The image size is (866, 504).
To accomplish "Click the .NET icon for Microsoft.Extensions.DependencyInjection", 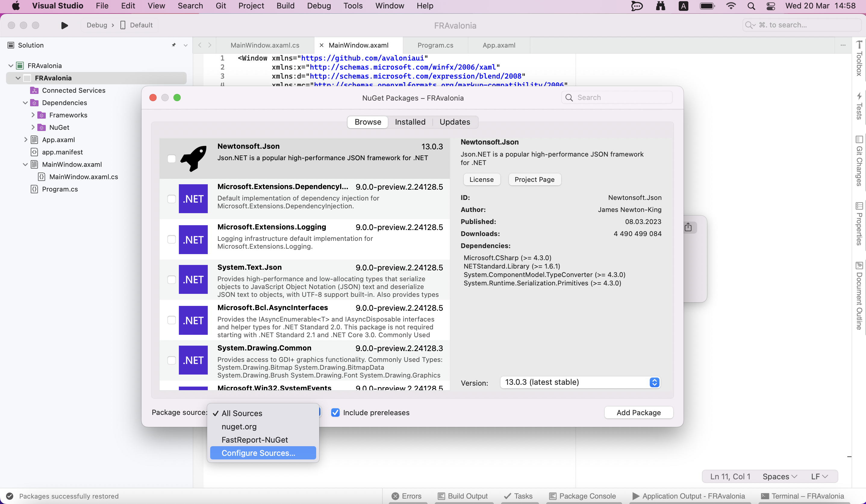I will (x=193, y=199).
